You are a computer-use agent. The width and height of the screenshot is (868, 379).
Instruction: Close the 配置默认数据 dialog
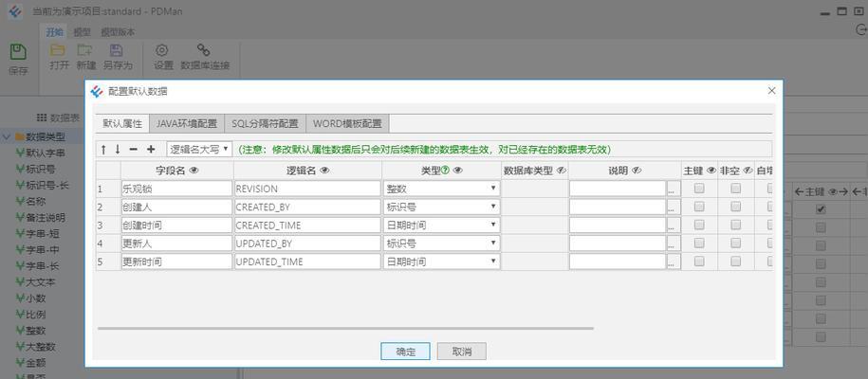click(x=771, y=91)
